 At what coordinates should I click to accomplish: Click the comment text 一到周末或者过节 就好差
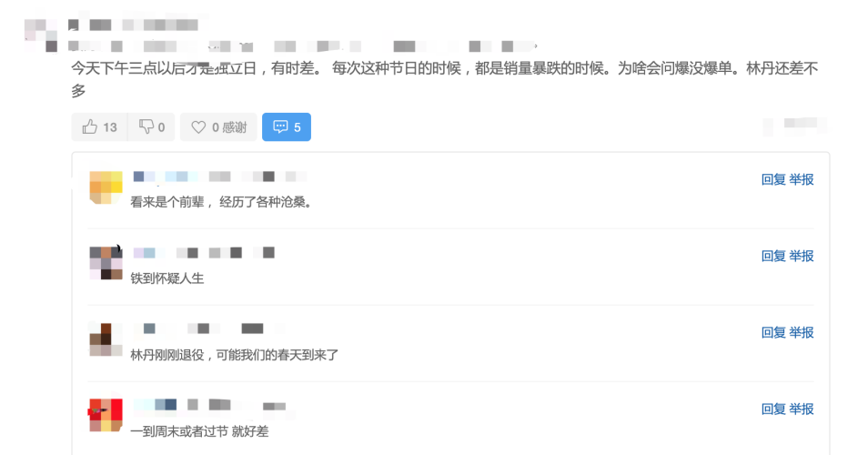(x=199, y=431)
